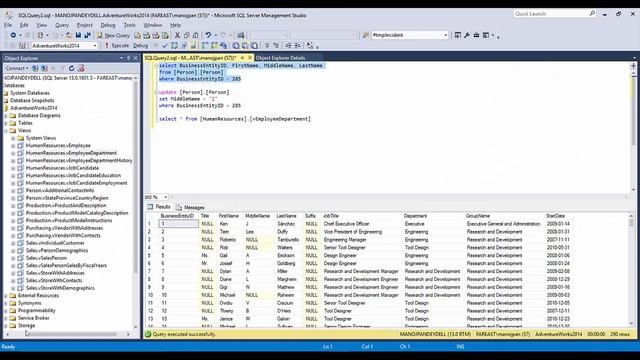Screen dimensions: 640x360
Task: Switch to Object Explorer Details tab
Action: 280,58
